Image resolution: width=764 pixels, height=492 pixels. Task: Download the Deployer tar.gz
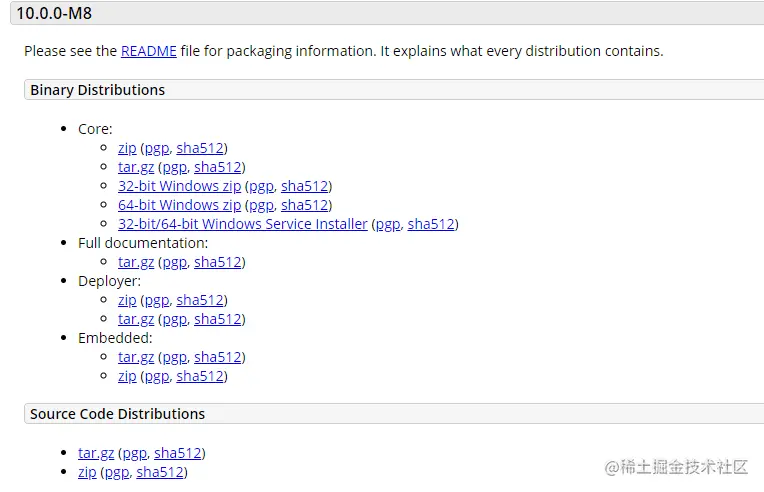pyautogui.click(x=136, y=319)
